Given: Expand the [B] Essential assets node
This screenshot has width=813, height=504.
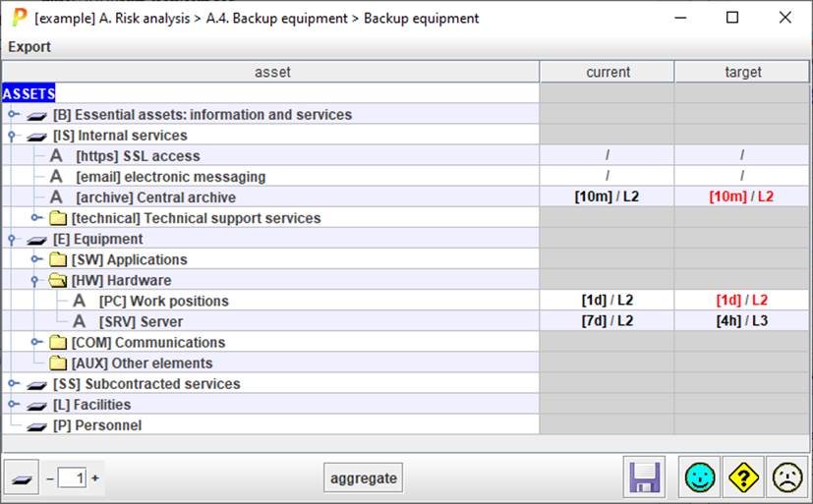Looking at the screenshot, I should 13,115.
